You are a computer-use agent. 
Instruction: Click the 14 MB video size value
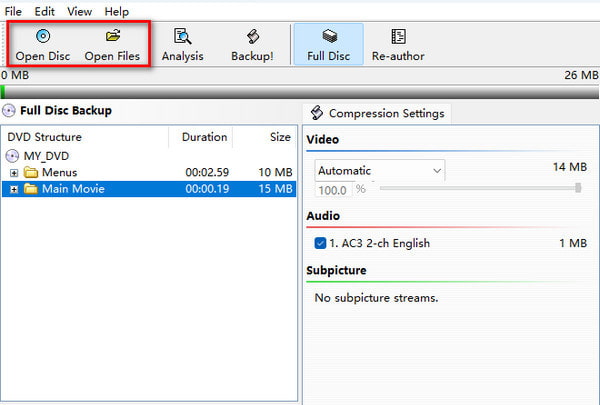tap(570, 167)
